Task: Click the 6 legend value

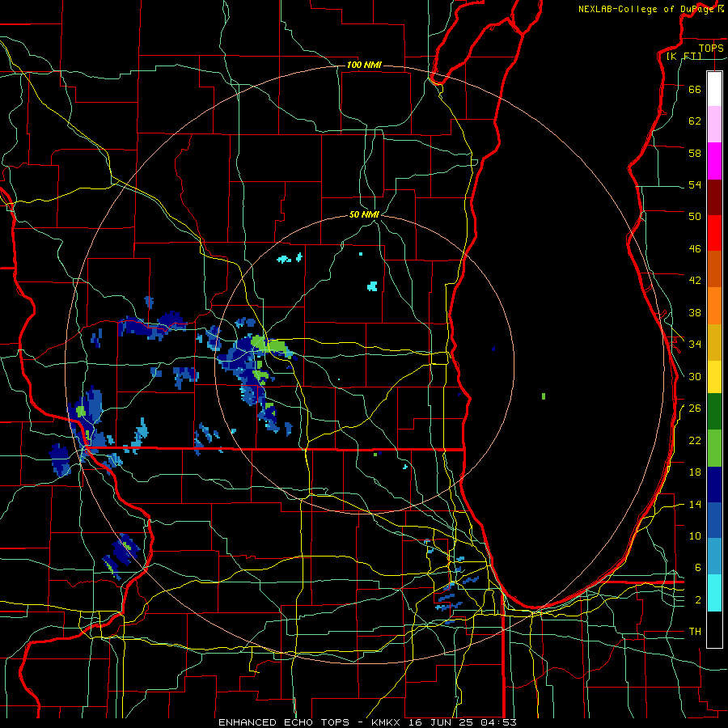Action: point(697,568)
